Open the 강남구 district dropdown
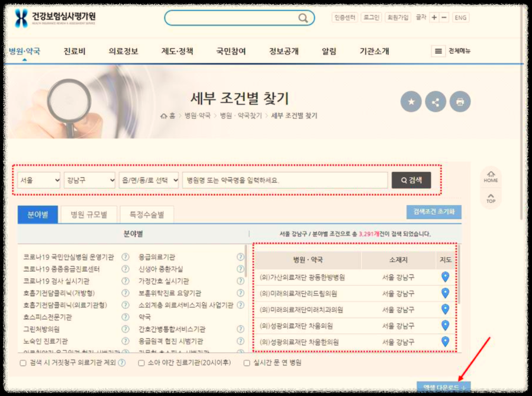The image size is (532, 396). pyautogui.click(x=89, y=181)
